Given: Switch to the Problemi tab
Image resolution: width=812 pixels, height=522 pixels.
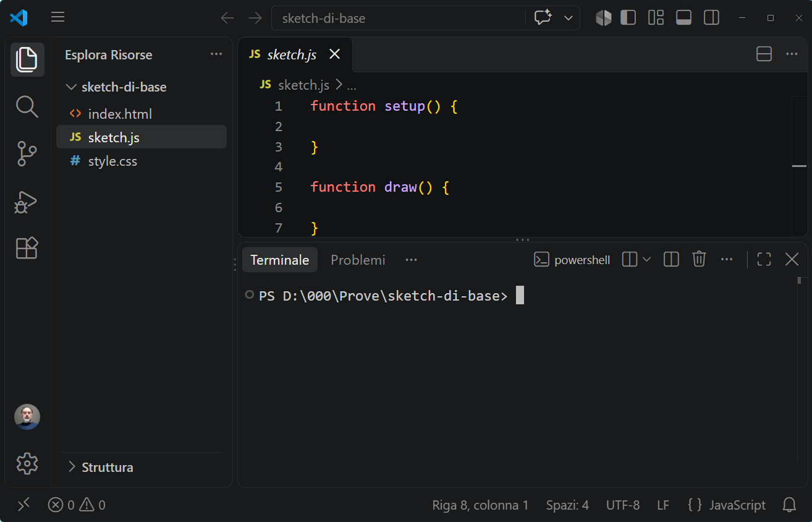Looking at the screenshot, I should [358, 260].
